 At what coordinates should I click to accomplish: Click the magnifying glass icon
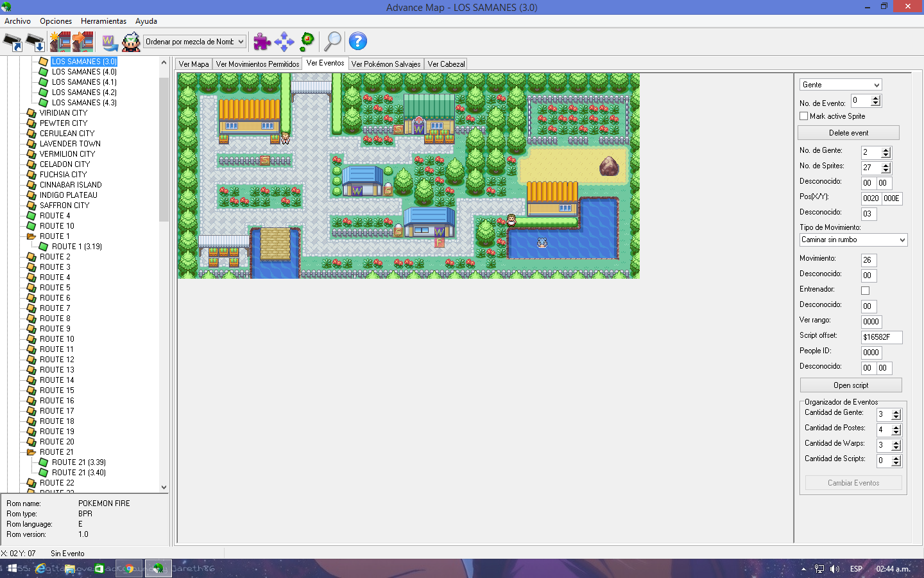tap(332, 42)
